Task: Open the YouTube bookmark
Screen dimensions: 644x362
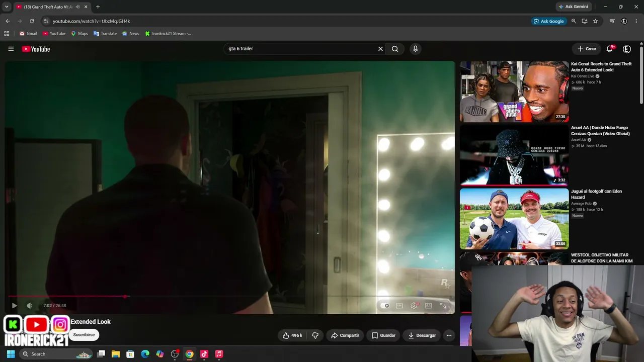Action: point(54,34)
